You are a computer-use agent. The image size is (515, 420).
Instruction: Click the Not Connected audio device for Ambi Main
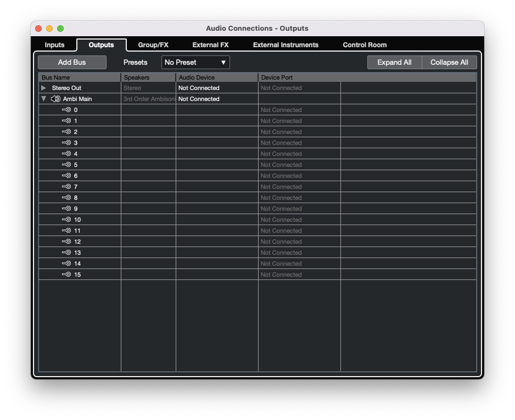tap(199, 99)
